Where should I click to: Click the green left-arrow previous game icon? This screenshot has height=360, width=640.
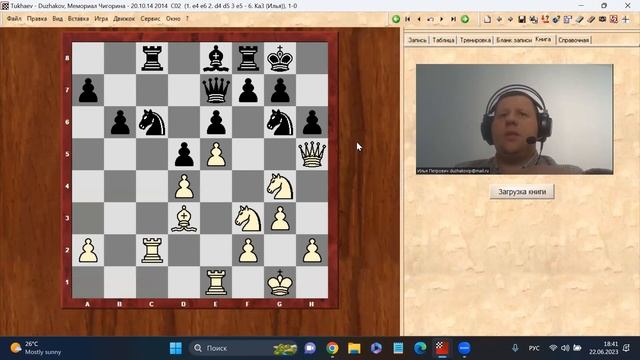pyautogui.click(x=396, y=19)
